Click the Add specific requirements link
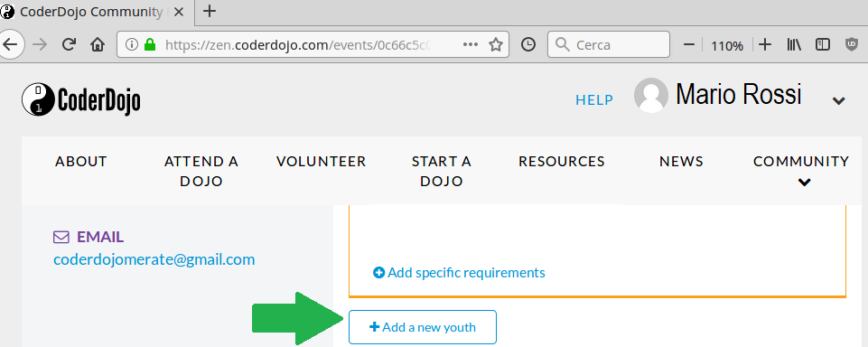Viewport: 868px width, 347px height. tap(459, 272)
